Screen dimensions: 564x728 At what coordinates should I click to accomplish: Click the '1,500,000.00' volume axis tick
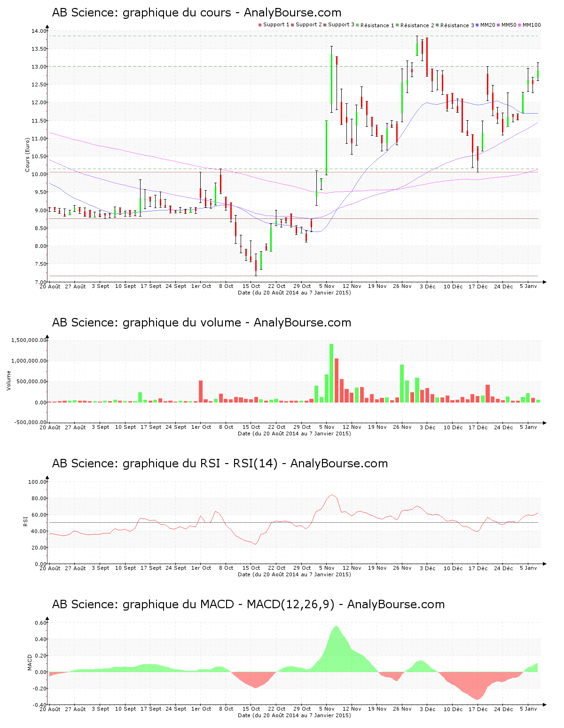click(29, 340)
